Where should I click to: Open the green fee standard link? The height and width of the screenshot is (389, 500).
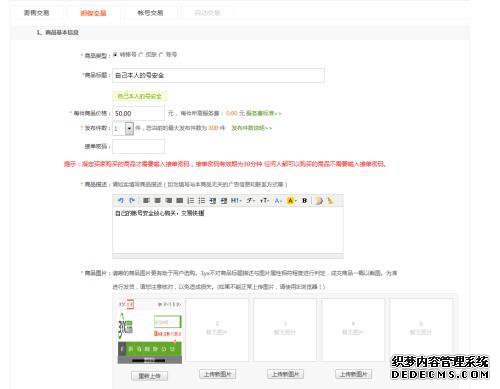click(264, 113)
